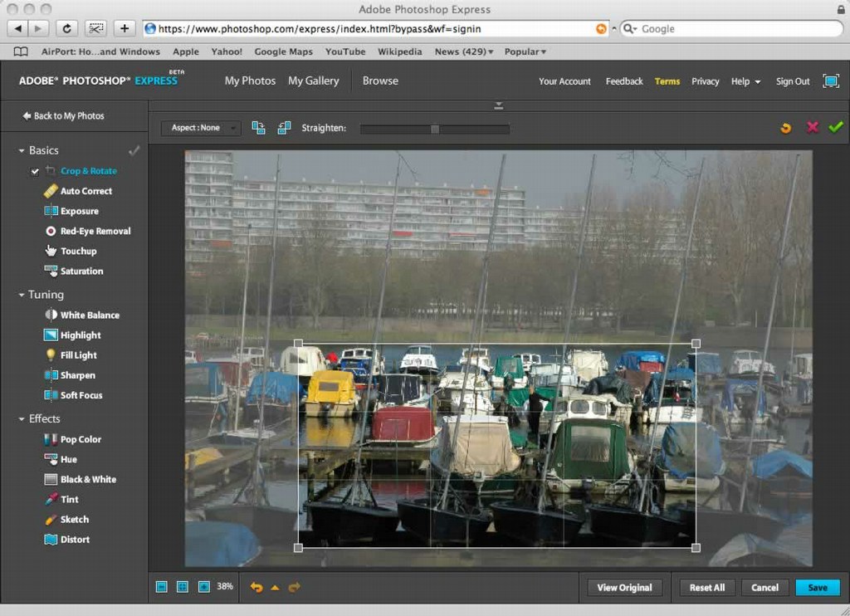Choose the Sketch effect
The image size is (850, 616).
(74, 519)
